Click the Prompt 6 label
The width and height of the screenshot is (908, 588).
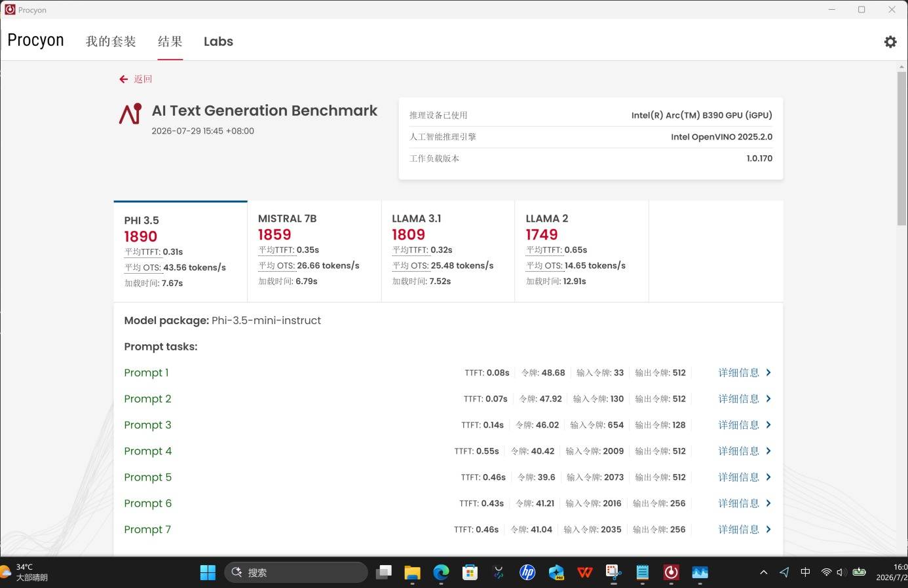tap(147, 504)
